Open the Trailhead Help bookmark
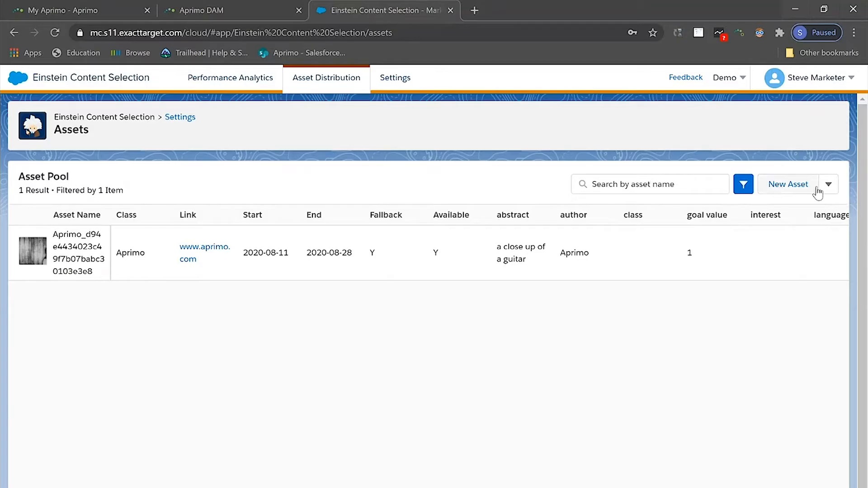 (204, 53)
